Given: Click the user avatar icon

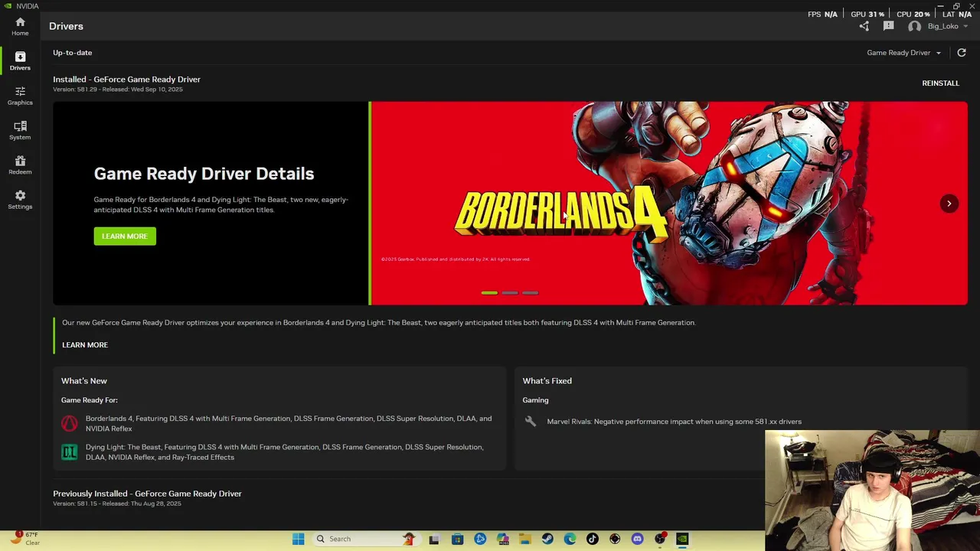Looking at the screenshot, I should (914, 26).
